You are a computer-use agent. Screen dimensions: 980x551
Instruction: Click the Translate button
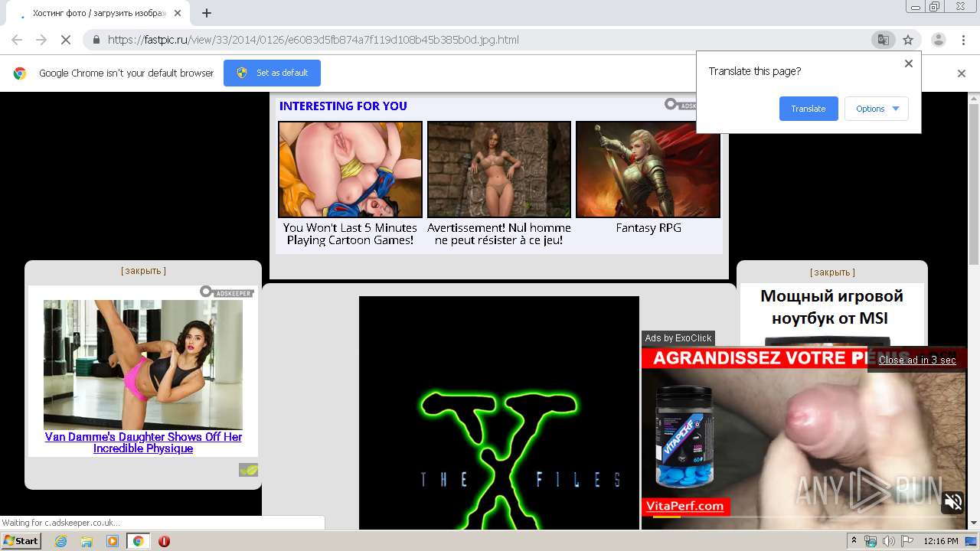pyautogui.click(x=808, y=109)
